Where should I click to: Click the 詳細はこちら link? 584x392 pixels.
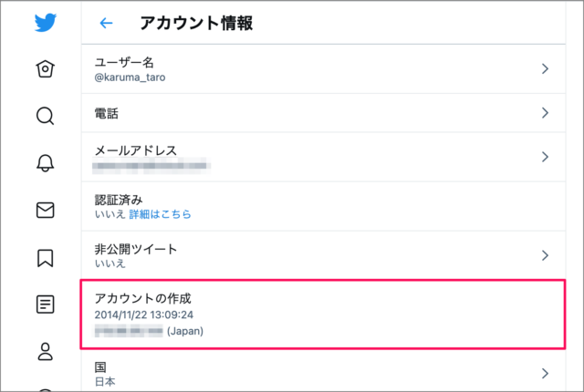pos(160,214)
